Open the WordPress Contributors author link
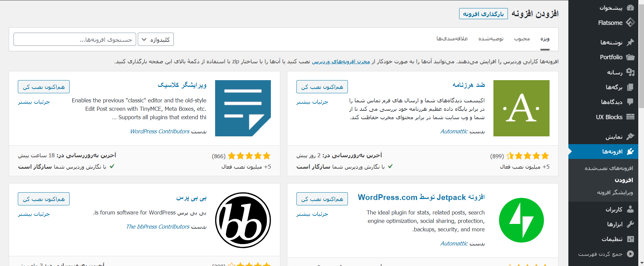The width and height of the screenshot is (644, 266). click(160, 131)
